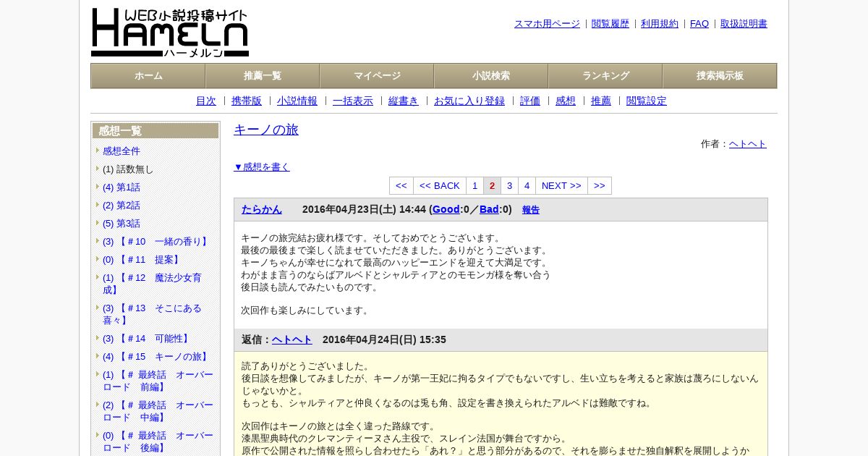Select 【＃12 魔法少女育成】 in the sidebar
This screenshot has width=868, height=456.
click(x=153, y=284)
